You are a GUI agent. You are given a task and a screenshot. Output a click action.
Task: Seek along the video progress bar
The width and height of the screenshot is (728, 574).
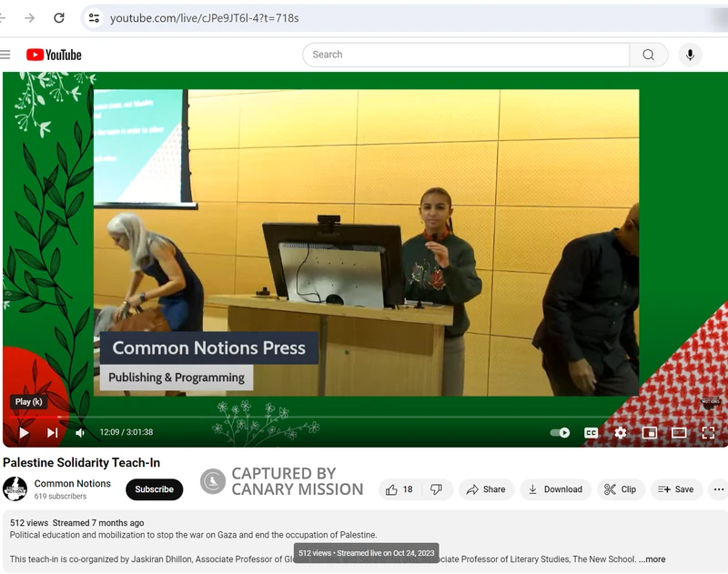pyautogui.click(x=365, y=418)
